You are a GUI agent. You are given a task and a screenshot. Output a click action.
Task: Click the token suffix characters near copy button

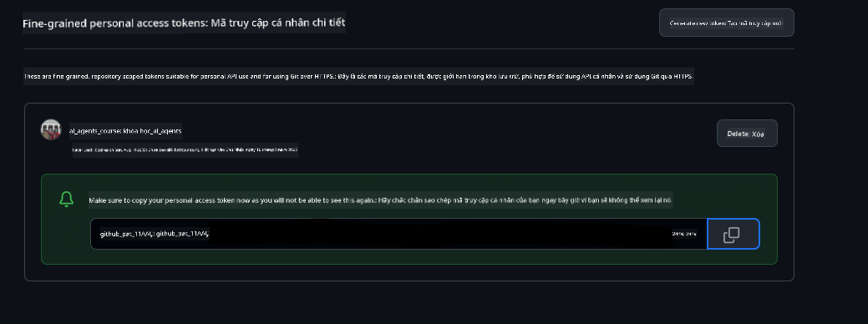click(x=684, y=234)
